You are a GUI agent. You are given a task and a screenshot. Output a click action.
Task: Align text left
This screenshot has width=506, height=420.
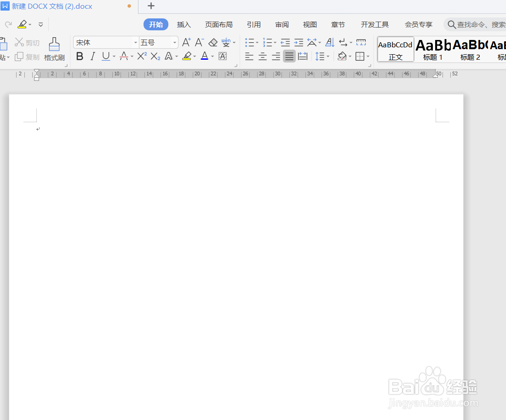point(249,57)
